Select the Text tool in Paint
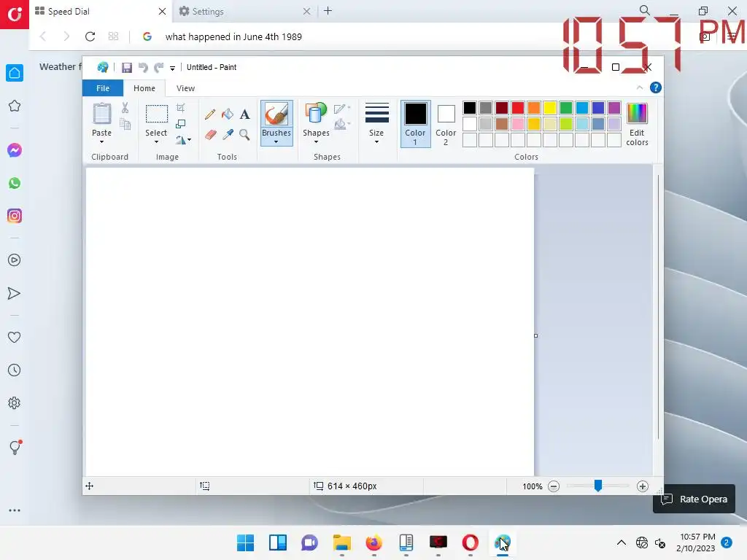747x560 pixels. click(244, 114)
